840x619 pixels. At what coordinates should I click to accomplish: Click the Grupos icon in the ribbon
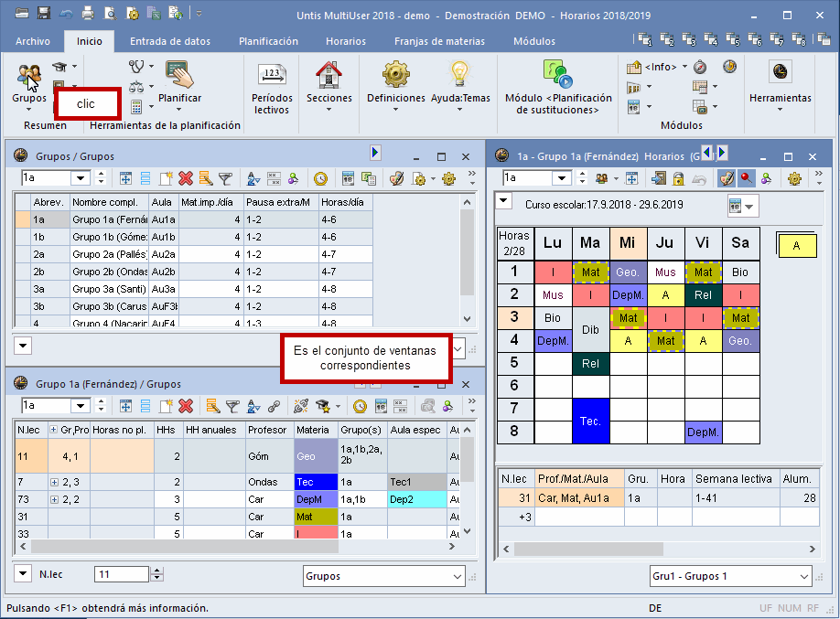click(28, 75)
